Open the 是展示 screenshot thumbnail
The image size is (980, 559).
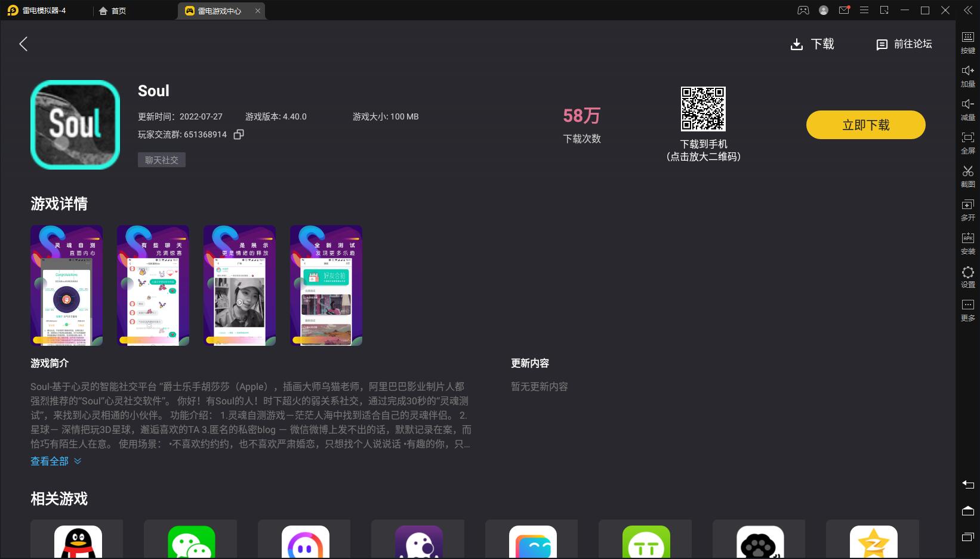click(x=240, y=285)
